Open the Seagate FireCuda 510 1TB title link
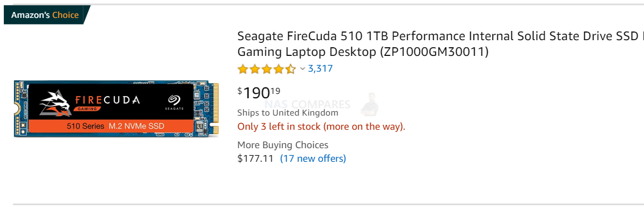Viewport: 644px width, 209px height. tap(441, 44)
